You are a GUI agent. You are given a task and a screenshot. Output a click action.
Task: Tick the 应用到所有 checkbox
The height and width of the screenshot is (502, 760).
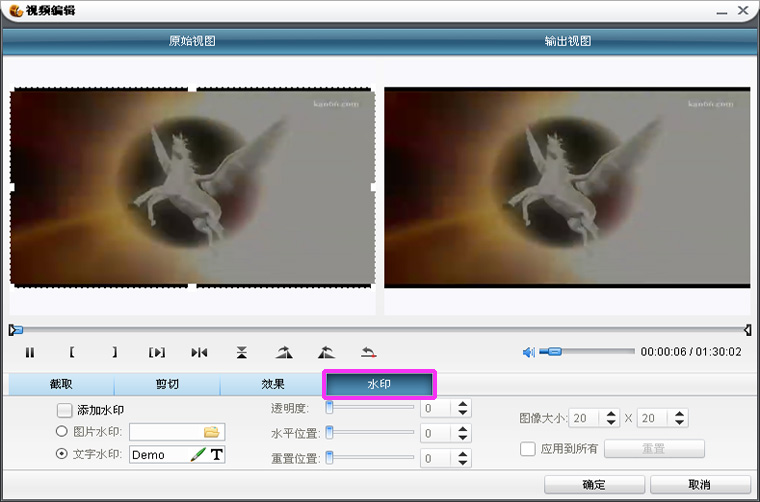click(x=527, y=449)
